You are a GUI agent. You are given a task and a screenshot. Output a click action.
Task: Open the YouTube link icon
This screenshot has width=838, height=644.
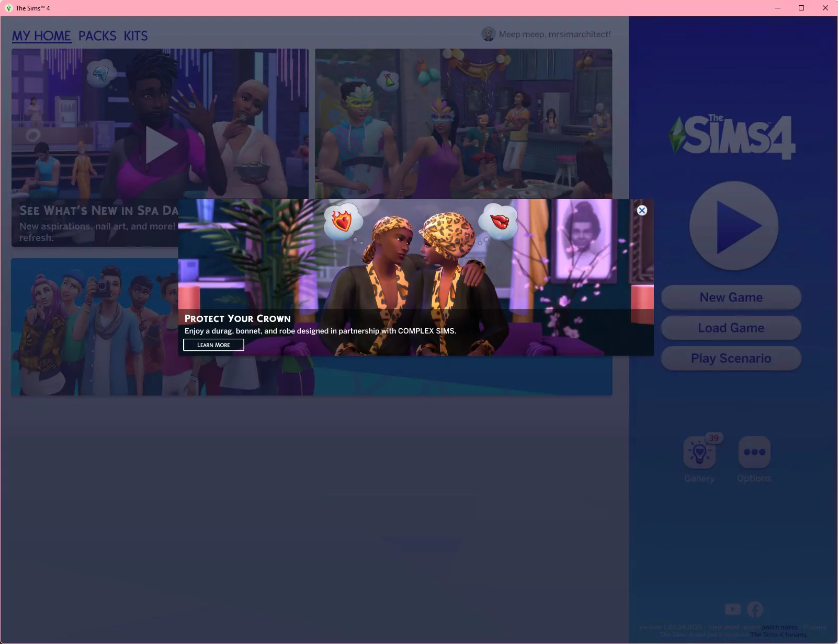(x=733, y=609)
